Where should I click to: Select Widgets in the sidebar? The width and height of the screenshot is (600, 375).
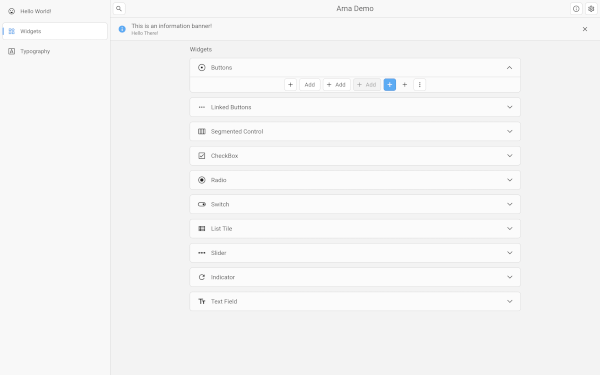tap(55, 31)
